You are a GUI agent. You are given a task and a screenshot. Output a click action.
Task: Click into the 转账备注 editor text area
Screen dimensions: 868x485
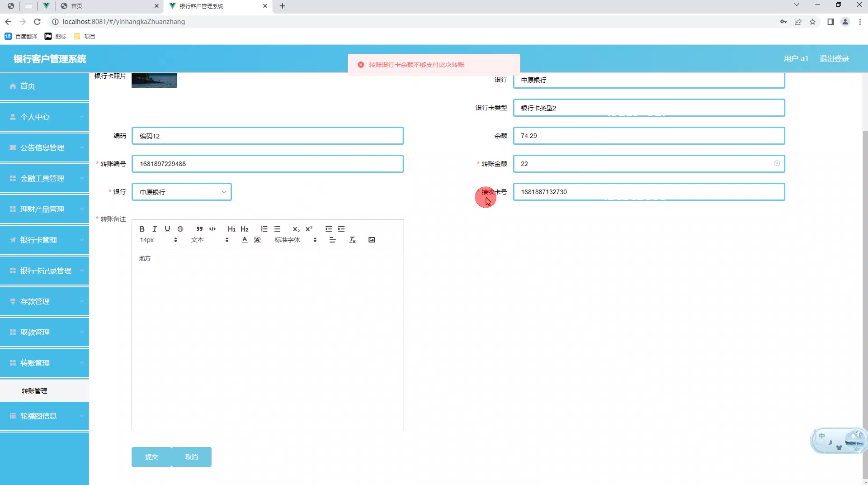click(268, 339)
